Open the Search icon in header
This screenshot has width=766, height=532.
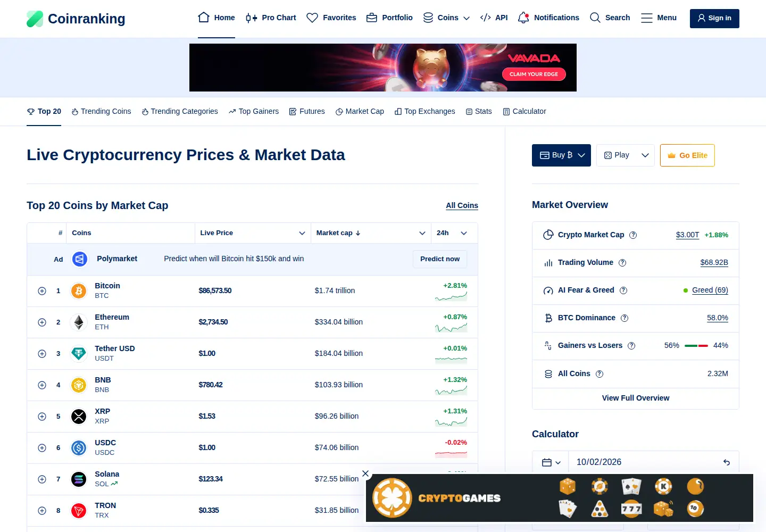pos(595,18)
